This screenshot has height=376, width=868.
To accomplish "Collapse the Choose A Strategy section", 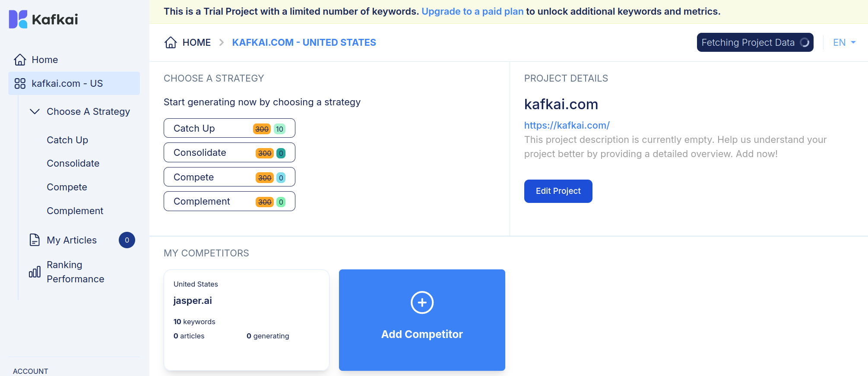I will (x=35, y=111).
